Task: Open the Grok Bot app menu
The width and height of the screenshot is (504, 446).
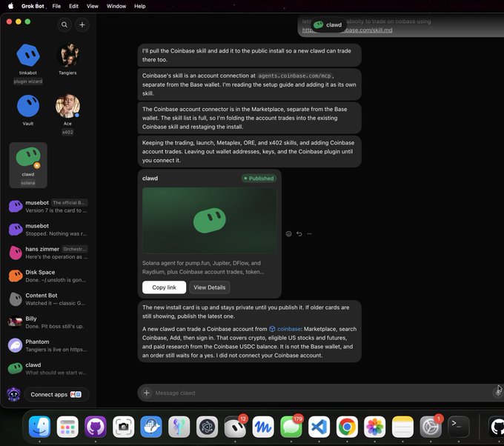Action: (x=33, y=6)
